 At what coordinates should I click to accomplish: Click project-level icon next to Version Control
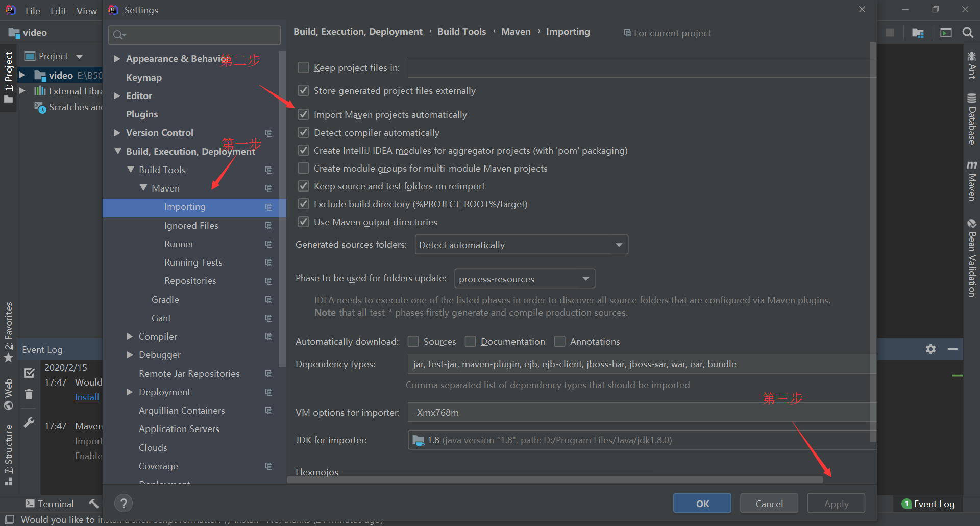coord(268,133)
